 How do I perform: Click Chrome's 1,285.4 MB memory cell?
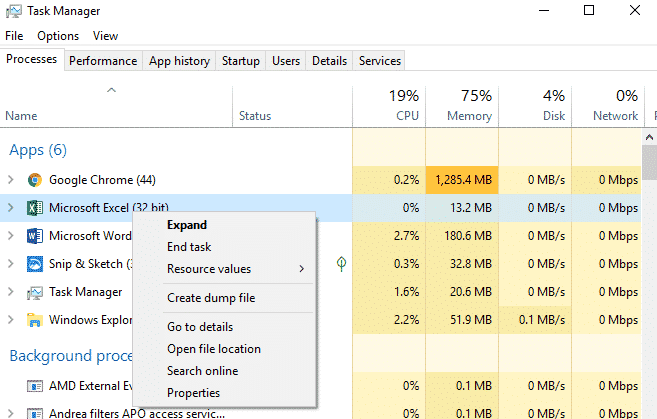pyautogui.click(x=462, y=180)
